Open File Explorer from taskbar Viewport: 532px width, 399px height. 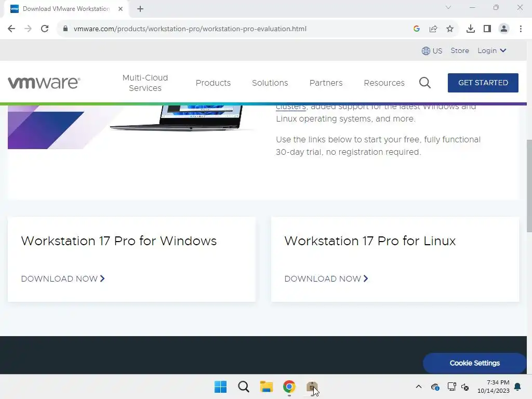point(267,387)
